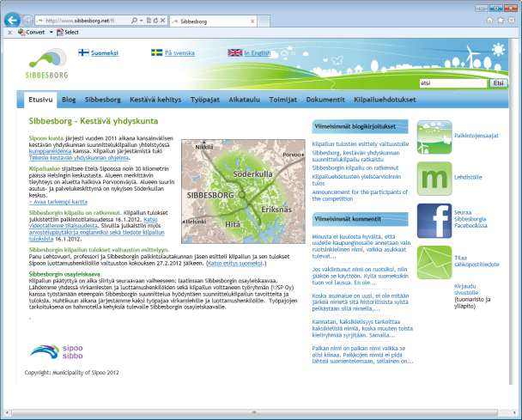
Task: Click the Finnish flag icon
Action: click(x=83, y=52)
